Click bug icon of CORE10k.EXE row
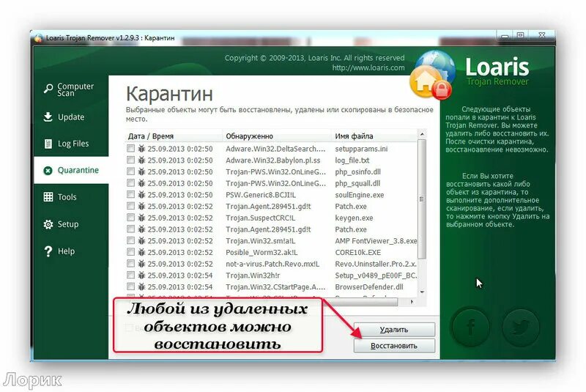The image size is (586, 392). (x=141, y=252)
